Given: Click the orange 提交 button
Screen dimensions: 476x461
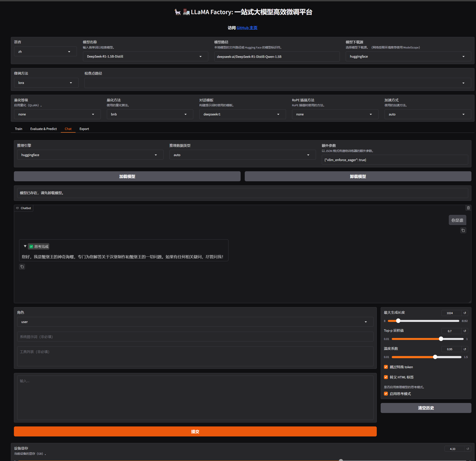Looking at the screenshot, I should 195,431.
